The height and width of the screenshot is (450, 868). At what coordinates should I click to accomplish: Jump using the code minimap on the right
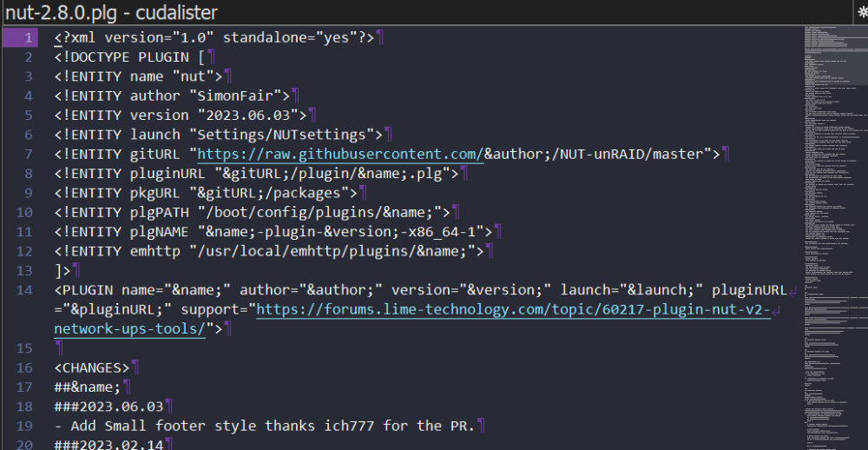pos(836,237)
